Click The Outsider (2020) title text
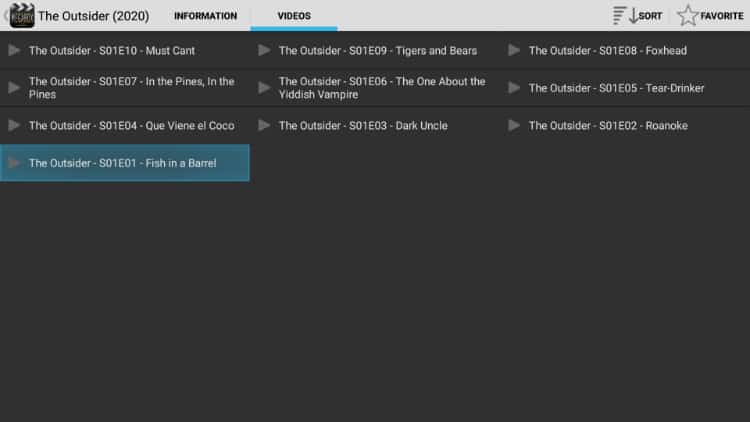The width and height of the screenshot is (750, 422). (94, 16)
